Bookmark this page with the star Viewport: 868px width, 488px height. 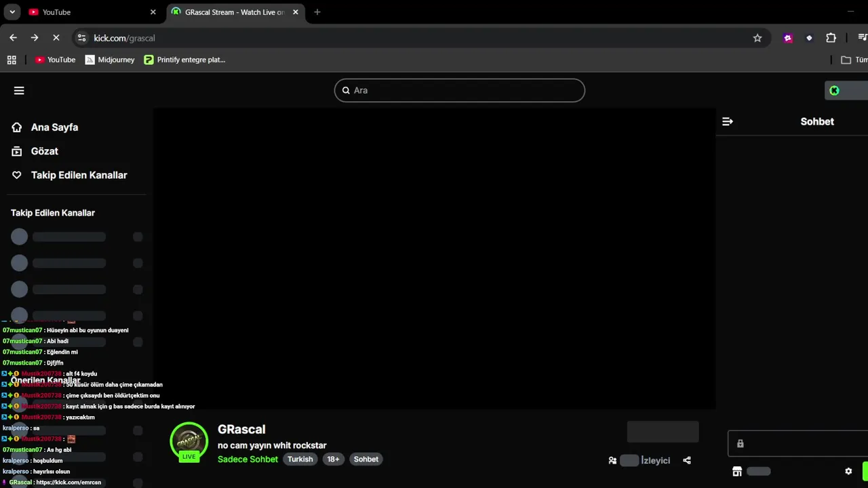(x=757, y=38)
